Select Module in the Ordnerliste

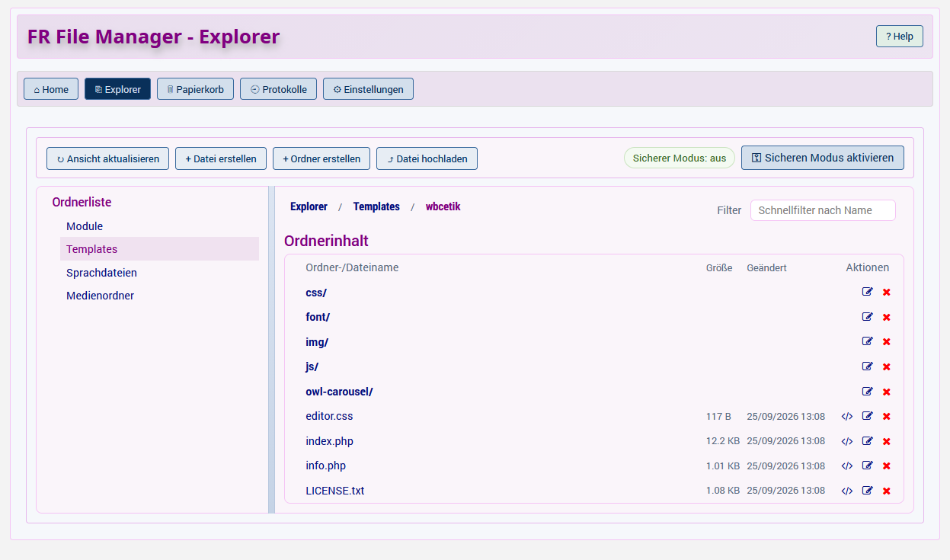click(x=85, y=226)
